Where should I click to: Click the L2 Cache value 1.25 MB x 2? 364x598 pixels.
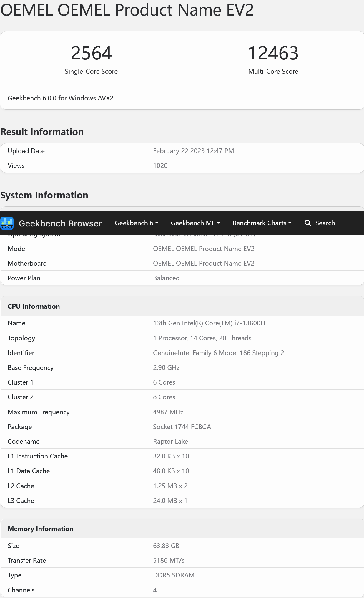tap(170, 486)
